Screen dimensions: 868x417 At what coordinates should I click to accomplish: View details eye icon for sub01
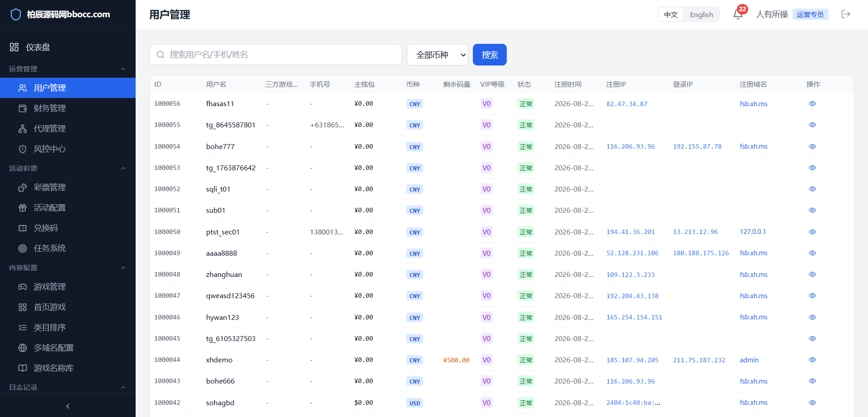(x=812, y=210)
